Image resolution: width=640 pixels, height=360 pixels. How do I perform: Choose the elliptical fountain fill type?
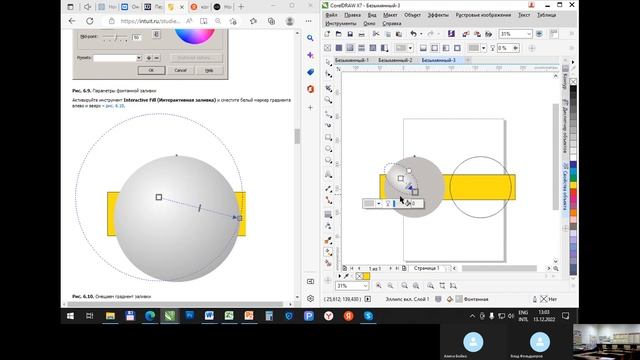tap(435, 48)
